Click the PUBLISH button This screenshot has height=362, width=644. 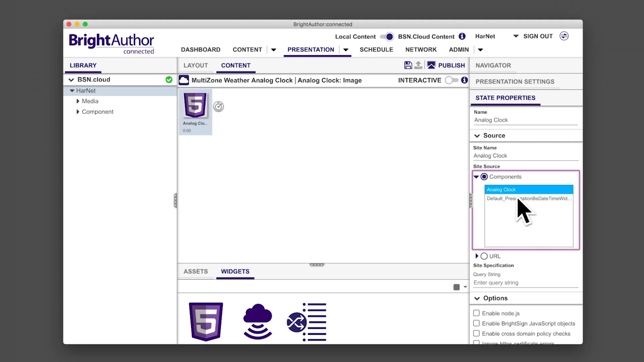(x=451, y=65)
